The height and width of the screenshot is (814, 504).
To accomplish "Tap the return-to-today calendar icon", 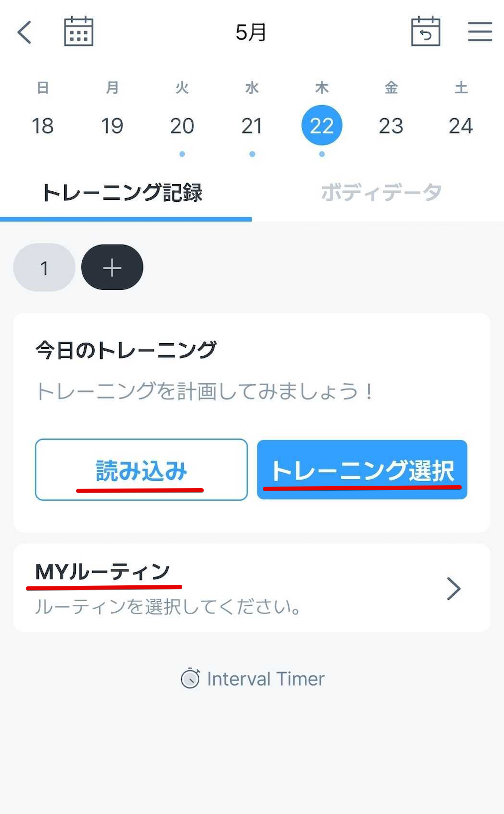I will 425,31.
